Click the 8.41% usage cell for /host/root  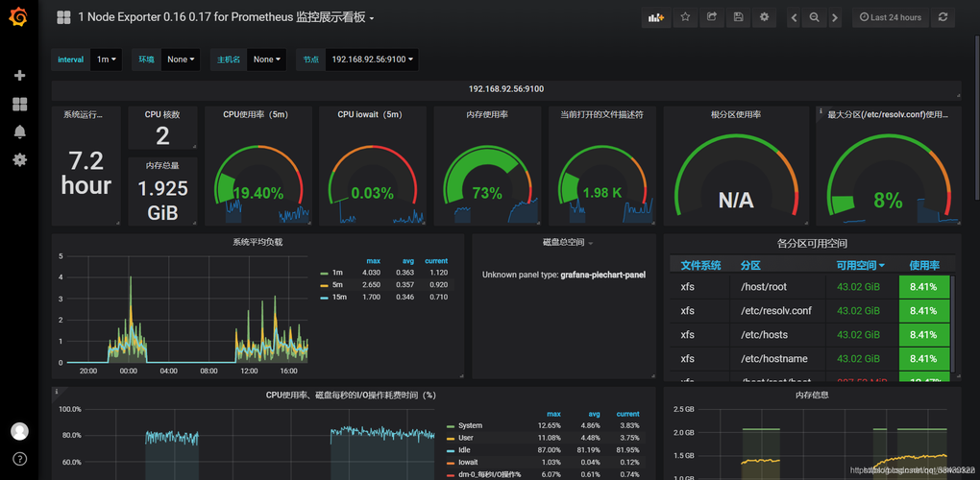[923, 287]
